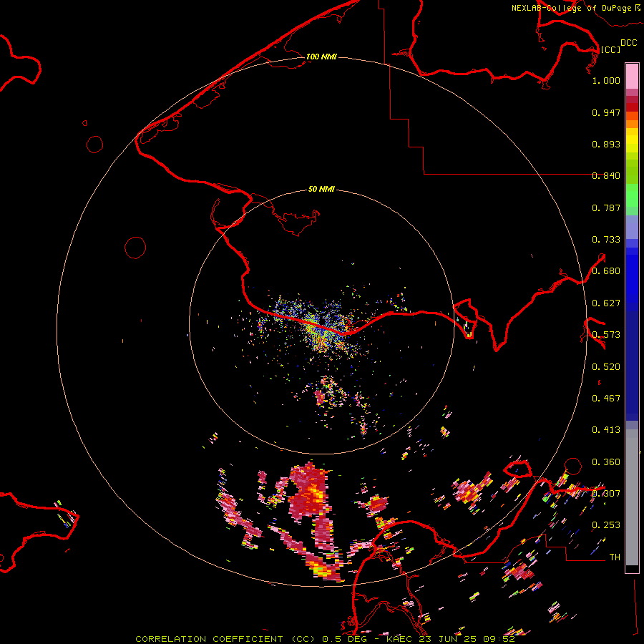Click the 0.360 scale value
The width and height of the screenshot is (644, 644).
coord(606,462)
